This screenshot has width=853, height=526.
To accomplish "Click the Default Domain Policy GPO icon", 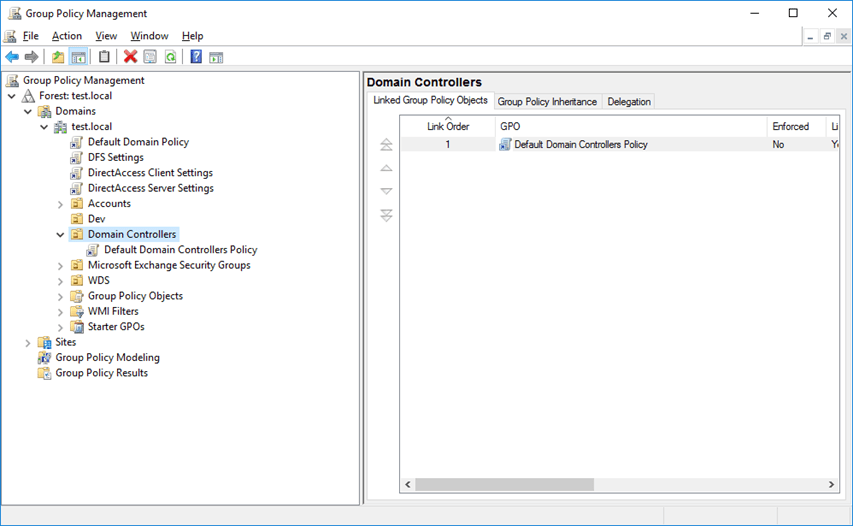I will coord(77,142).
